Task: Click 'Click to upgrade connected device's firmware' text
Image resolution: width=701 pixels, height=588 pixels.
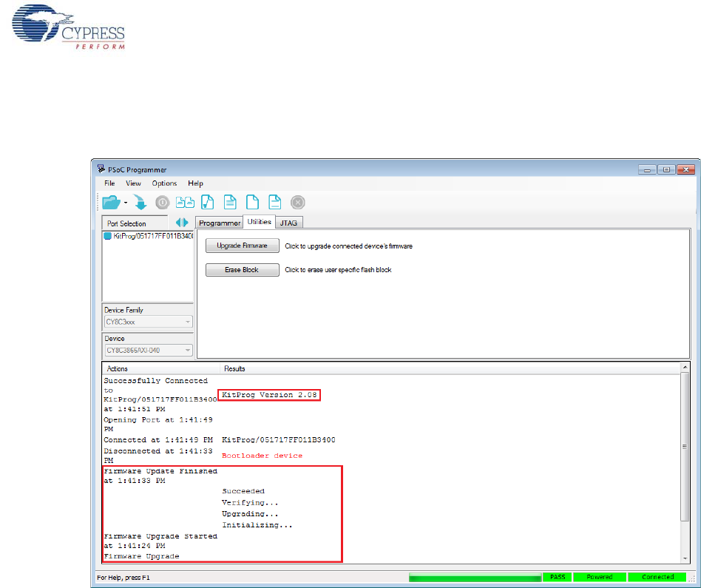Action: click(x=349, y=246)
